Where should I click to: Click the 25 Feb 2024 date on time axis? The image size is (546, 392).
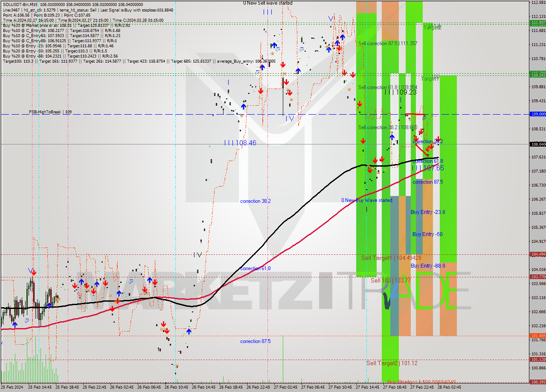pyautogui.click(x=12, y=387)
